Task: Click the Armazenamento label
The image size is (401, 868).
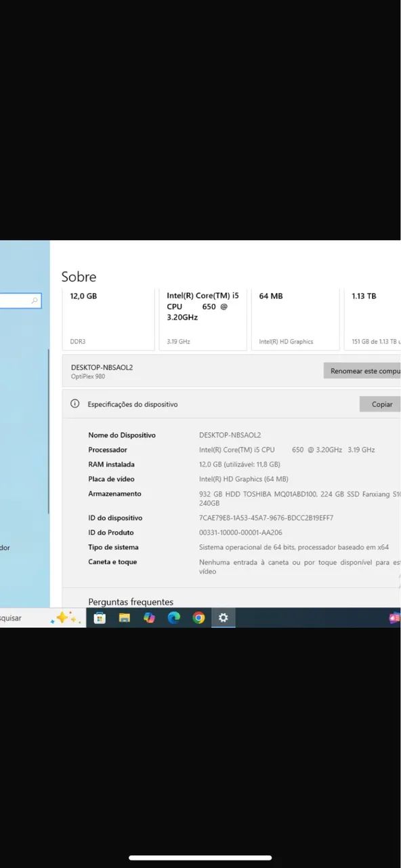Action: click(114, 494)
